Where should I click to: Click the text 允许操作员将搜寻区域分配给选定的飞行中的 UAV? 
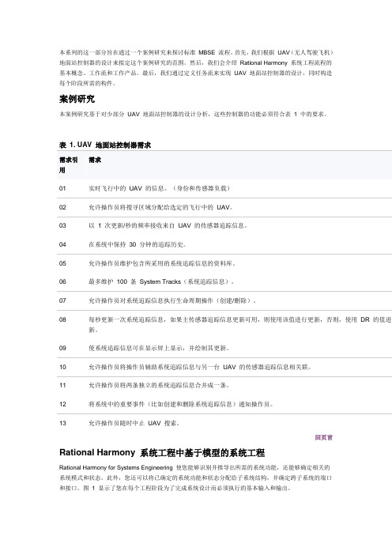click(160, 207)
